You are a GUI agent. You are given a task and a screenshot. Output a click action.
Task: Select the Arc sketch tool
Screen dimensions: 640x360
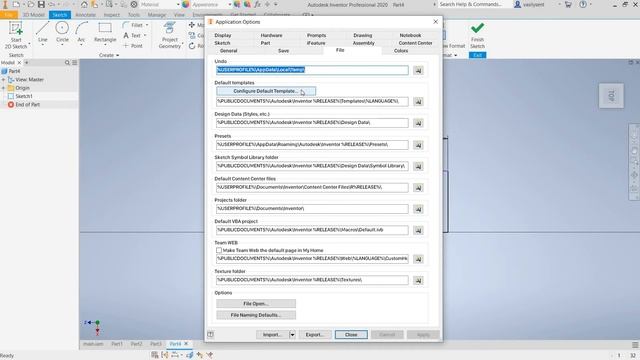tap(81, 32)
